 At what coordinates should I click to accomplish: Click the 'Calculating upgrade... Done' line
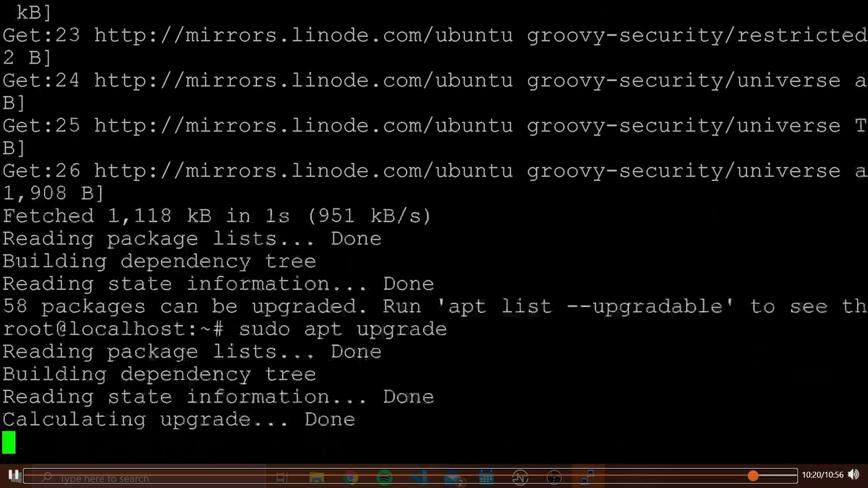179,419
